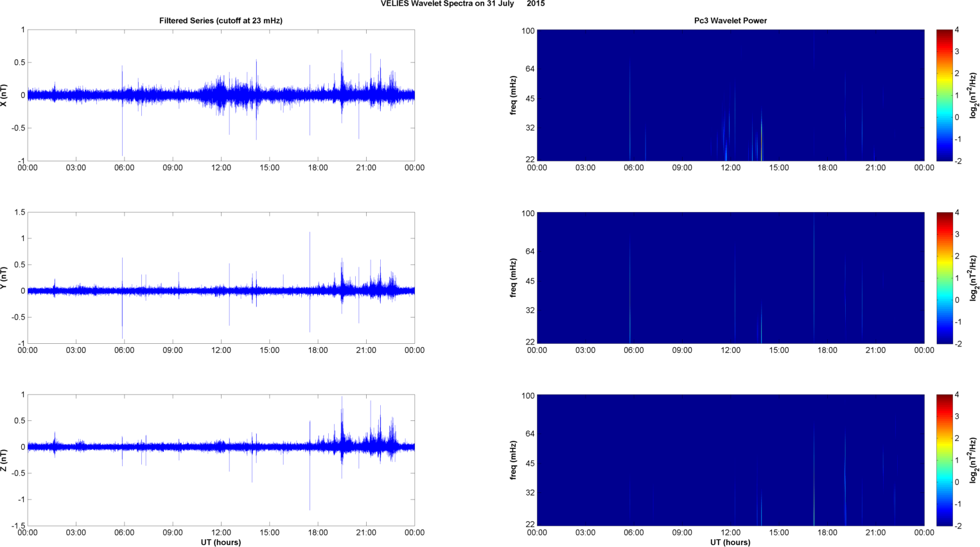Viewport: 980px width, 547px height.
Task: Click 15:00 tick under the bottom spectrogram
Action: (x=779, y=533)
